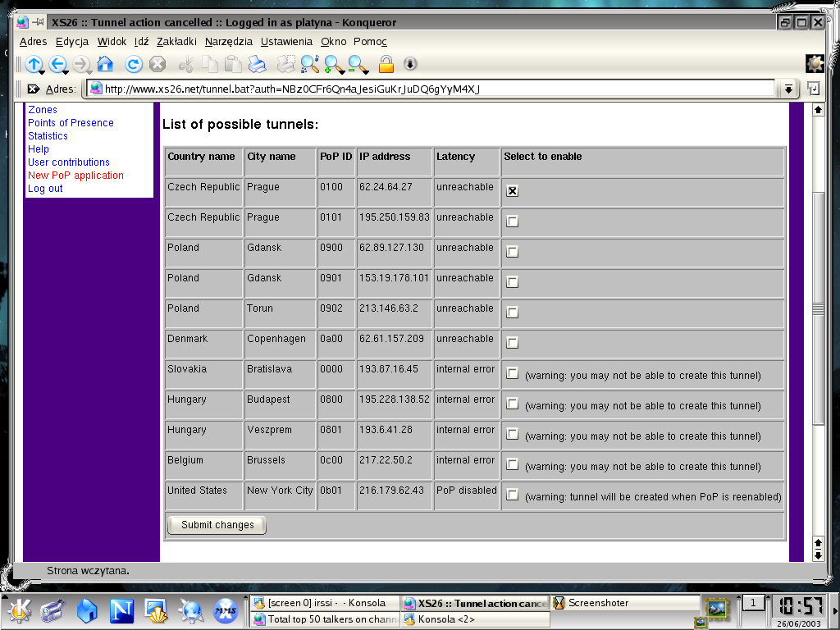Open the Zakładki menu
This screenshot has height=630, width=840.
tap(176, 42)
